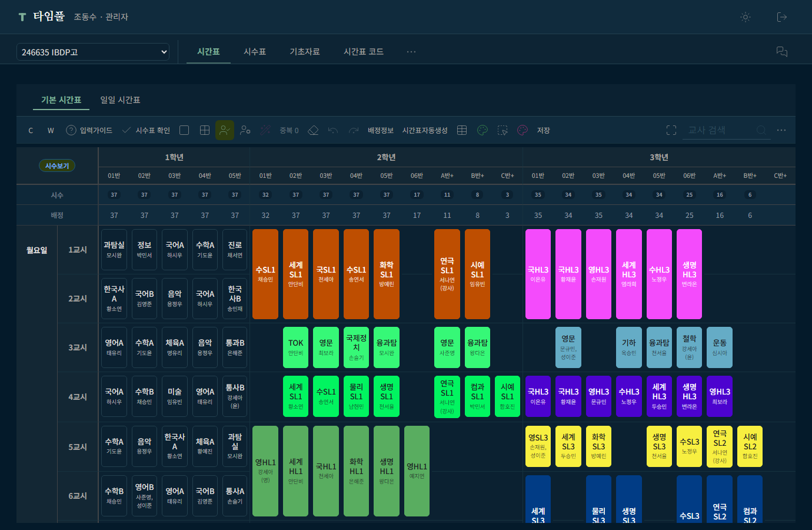The width and height of the screenshot is (812, 530).
Task: Click the person with gear icon
Action: pyautogui.click(x=245, y=130)
